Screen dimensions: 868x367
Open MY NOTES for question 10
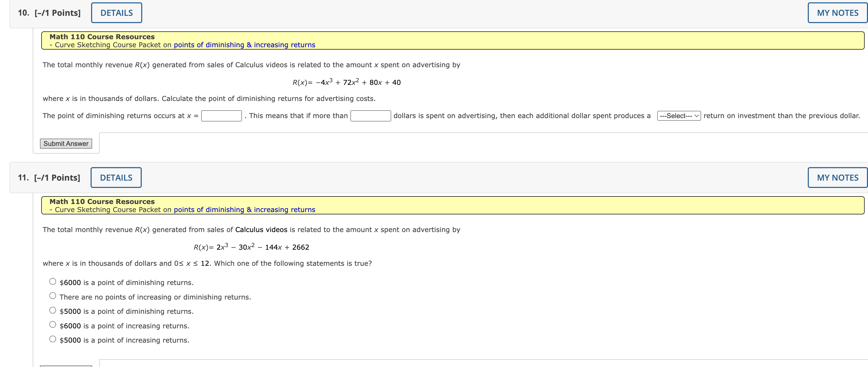pyautogui.click(x=837, y=13)
